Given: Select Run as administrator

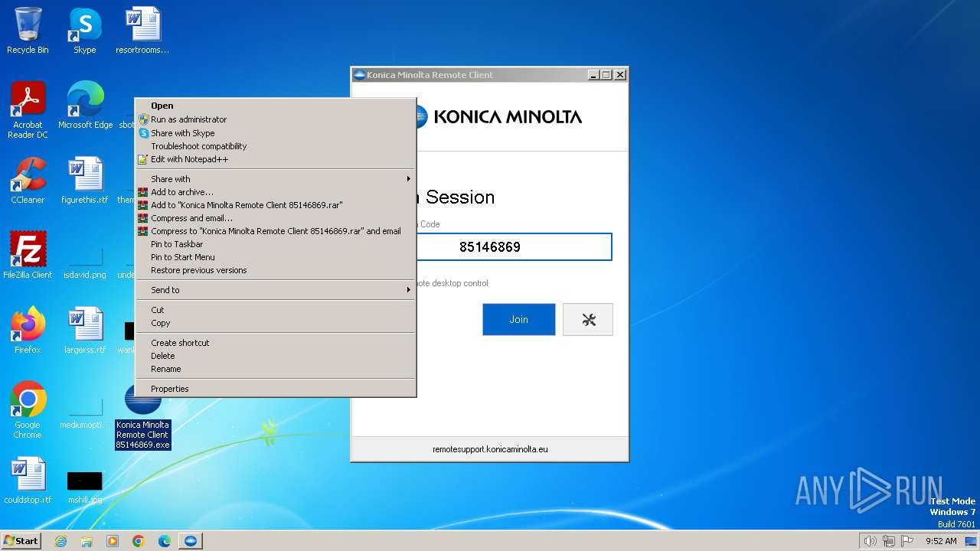Looking at the screenshot, I should click(x=276, y=119).
